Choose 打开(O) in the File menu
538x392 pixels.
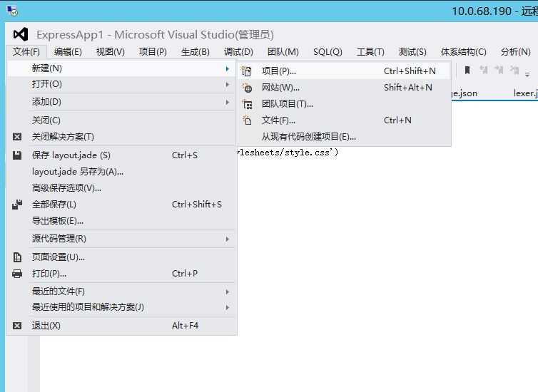122,84
